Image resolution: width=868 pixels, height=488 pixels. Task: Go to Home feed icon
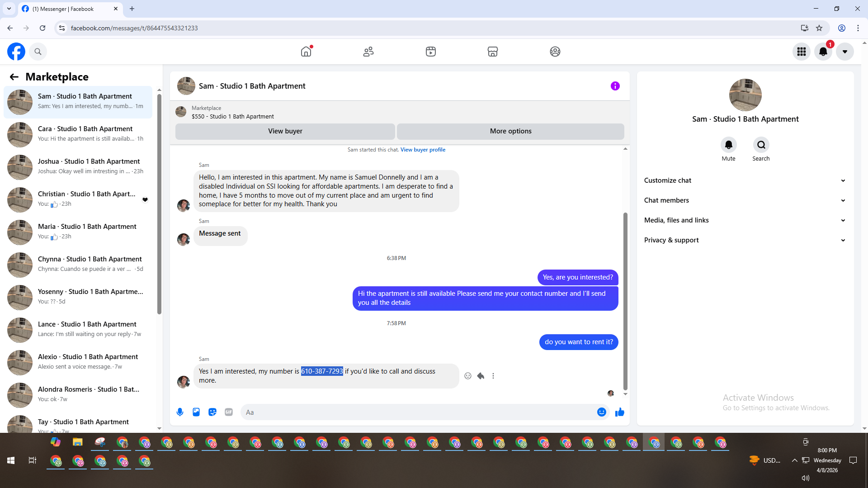(x=306, y=52)
